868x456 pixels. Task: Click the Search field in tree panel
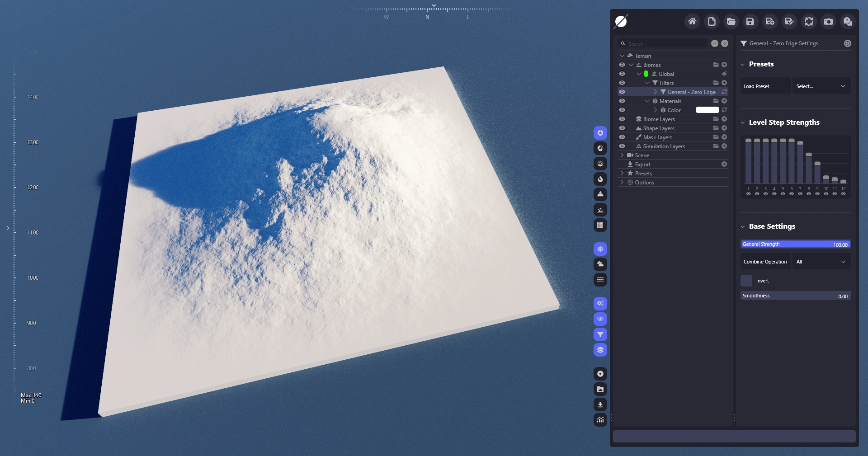[665, 44]
